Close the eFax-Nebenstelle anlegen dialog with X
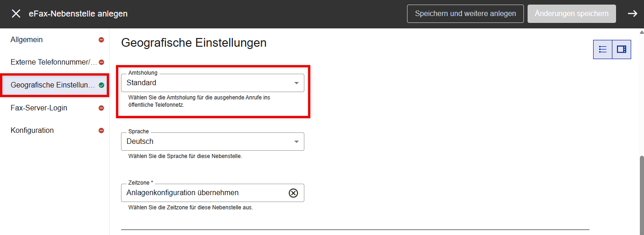 click(16, 14)
